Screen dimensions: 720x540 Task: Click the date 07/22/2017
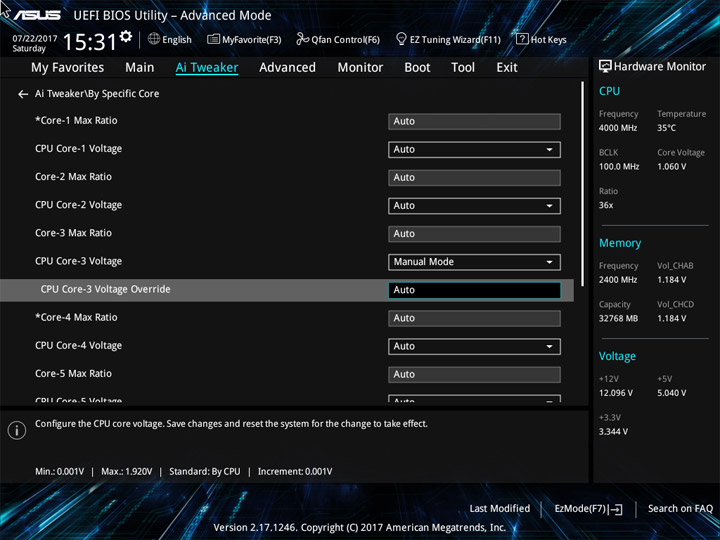34,38
